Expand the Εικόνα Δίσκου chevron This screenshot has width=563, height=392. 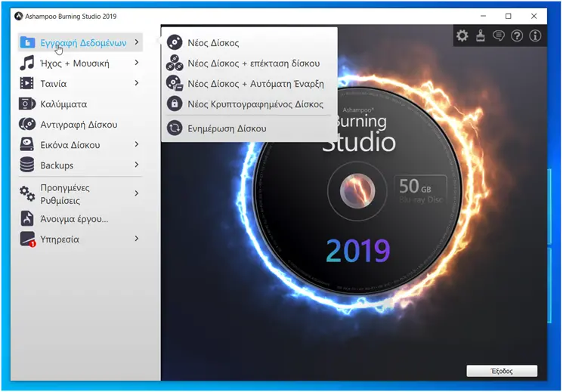137,144
